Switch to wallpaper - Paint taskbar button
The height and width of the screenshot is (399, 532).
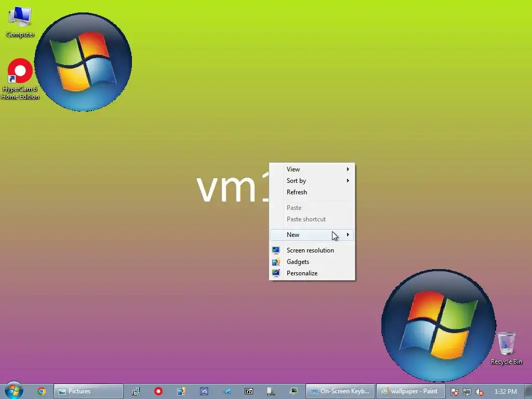point(410,391)
